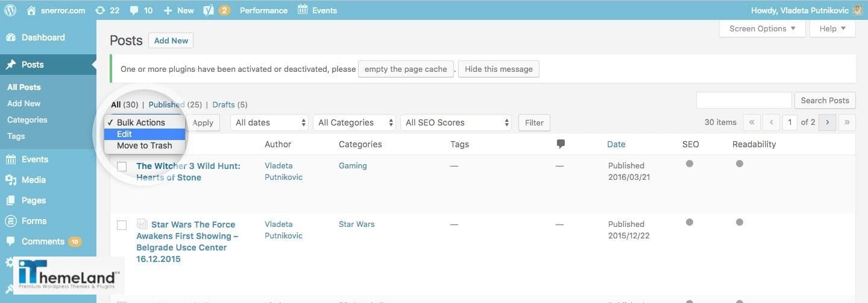Viewport: 868px width, 303px height.
Task: Click author Vladeta Putnikovic on Star Wars row
Action: pos(283,230)
